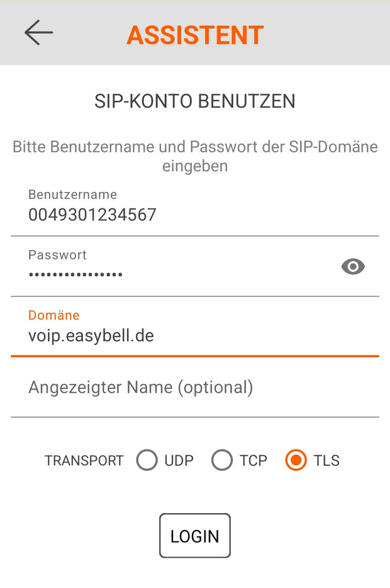Screen dimensions: 390x588
Task: Click the Passwort field label
Action: [57, 255]
